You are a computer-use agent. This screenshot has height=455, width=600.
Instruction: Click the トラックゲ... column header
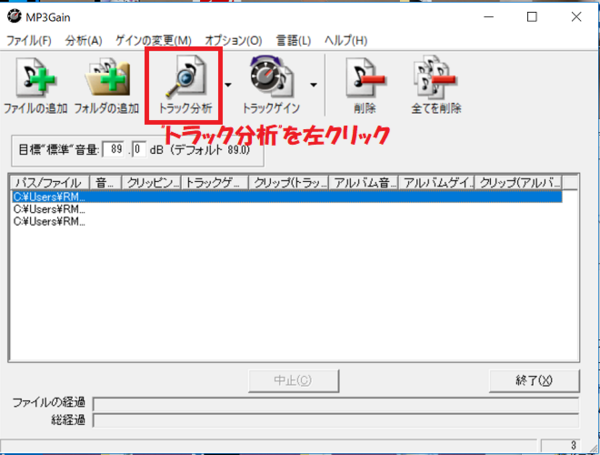pos(215,183)
